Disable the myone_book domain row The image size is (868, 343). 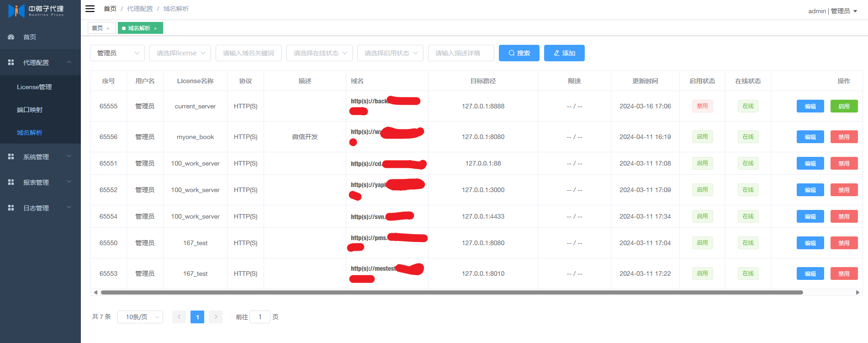click(844, 137)
